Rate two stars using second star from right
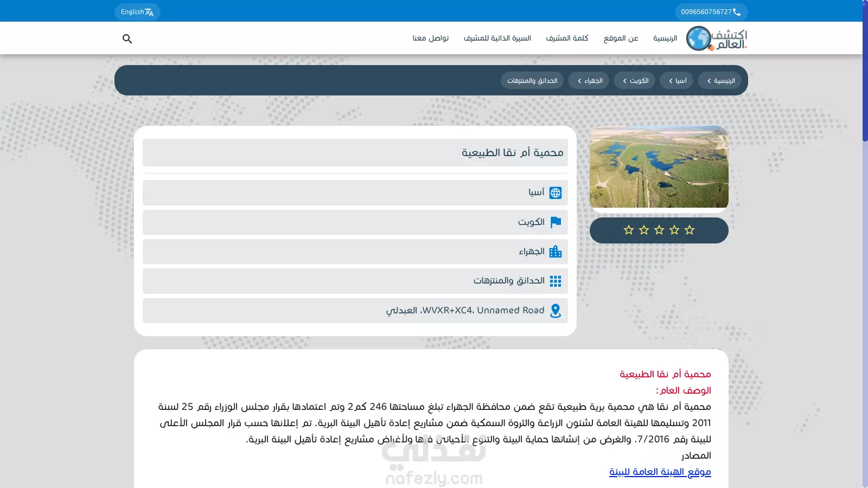The width and height of the screenshot is (868, 488). 674,230
